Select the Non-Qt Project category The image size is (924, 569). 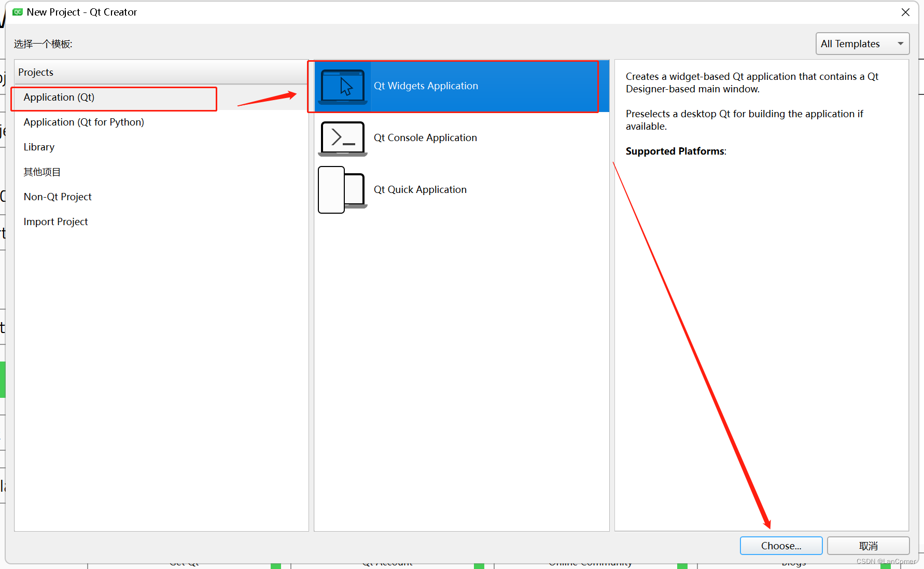(161, 197)
